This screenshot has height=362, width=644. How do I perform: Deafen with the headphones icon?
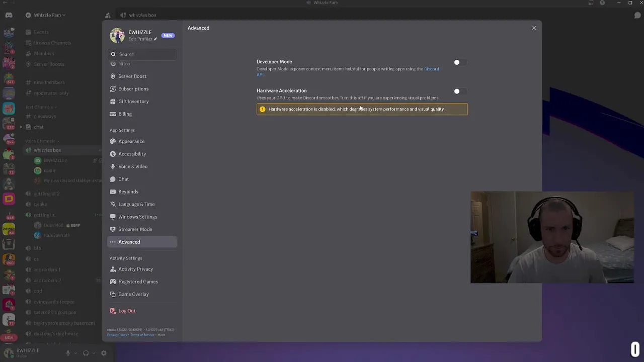tap(86, 353)
